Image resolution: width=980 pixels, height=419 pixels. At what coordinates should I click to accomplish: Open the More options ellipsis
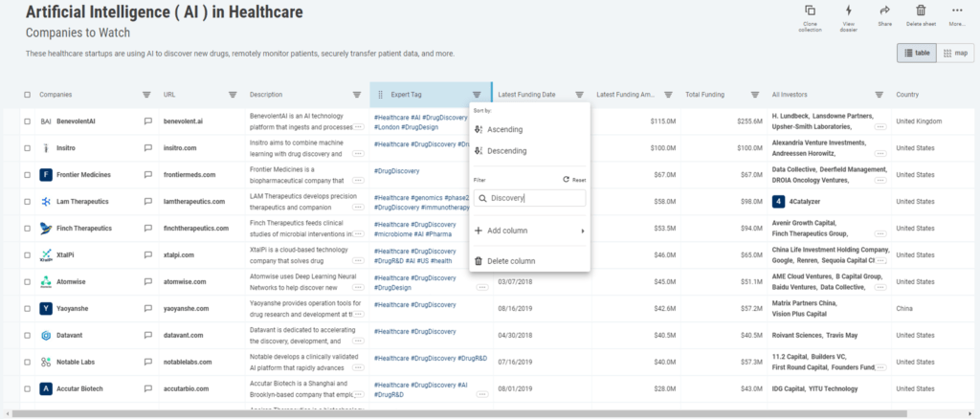pyautogui.click(x=957, y=11)
